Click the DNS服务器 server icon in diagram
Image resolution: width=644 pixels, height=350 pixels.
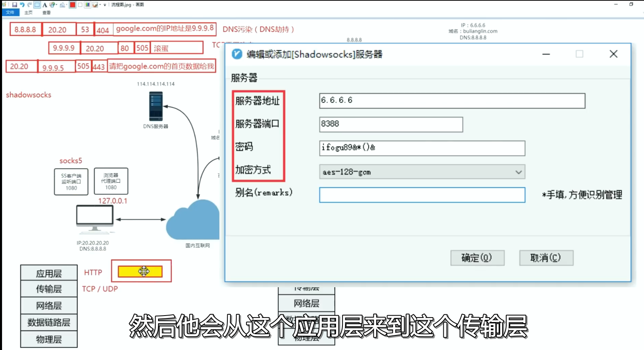coord(156,107)
